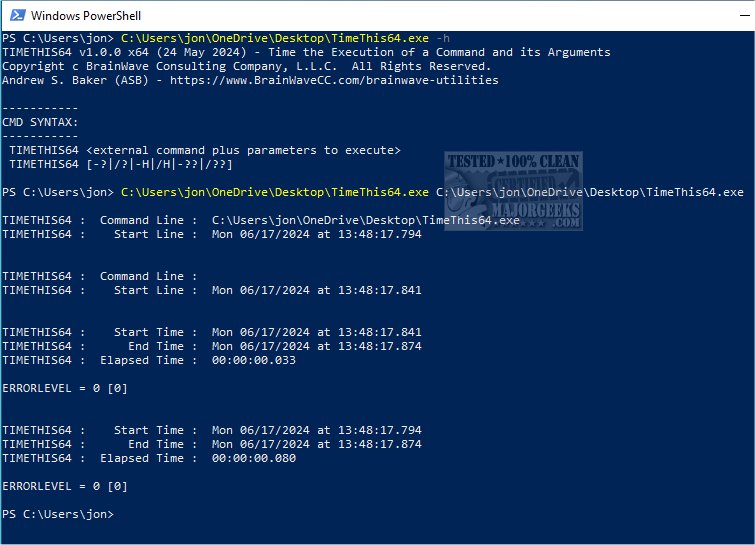Viewport: 755px width, 545px height.
Task: Click the -h argument of the first command
Action: 443,38
